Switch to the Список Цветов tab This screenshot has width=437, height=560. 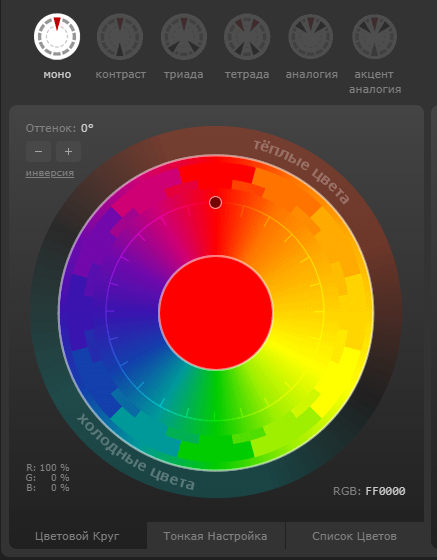354,536
